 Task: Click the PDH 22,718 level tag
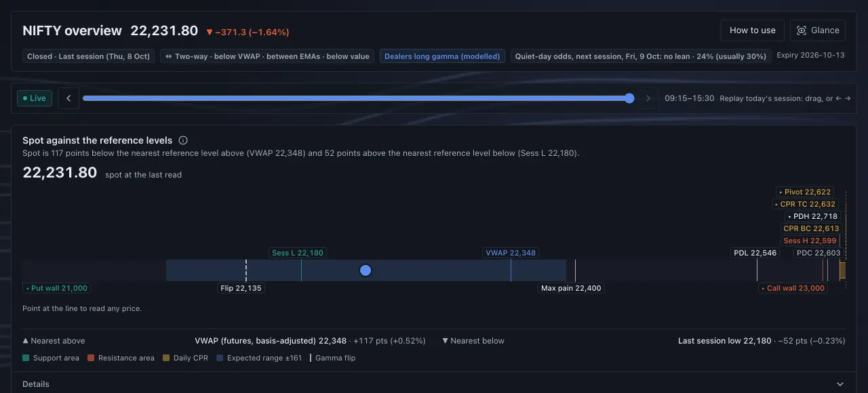click(812, 216)
